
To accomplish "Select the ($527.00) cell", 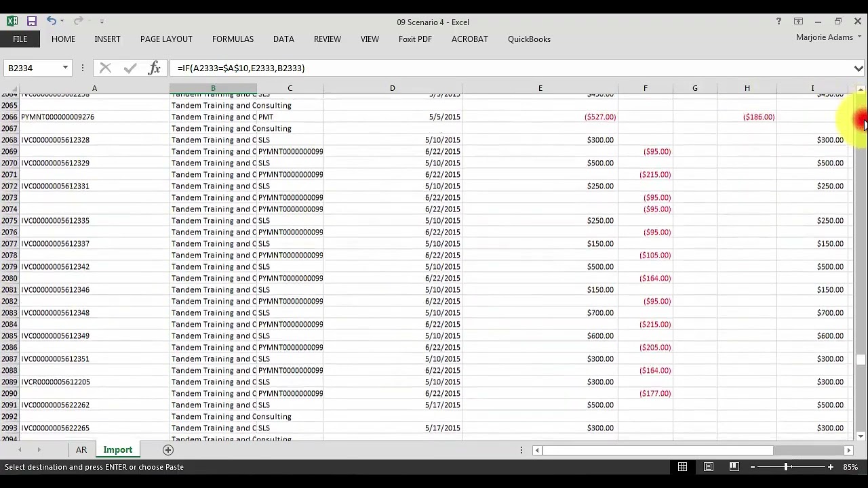I will coord(540,117).
